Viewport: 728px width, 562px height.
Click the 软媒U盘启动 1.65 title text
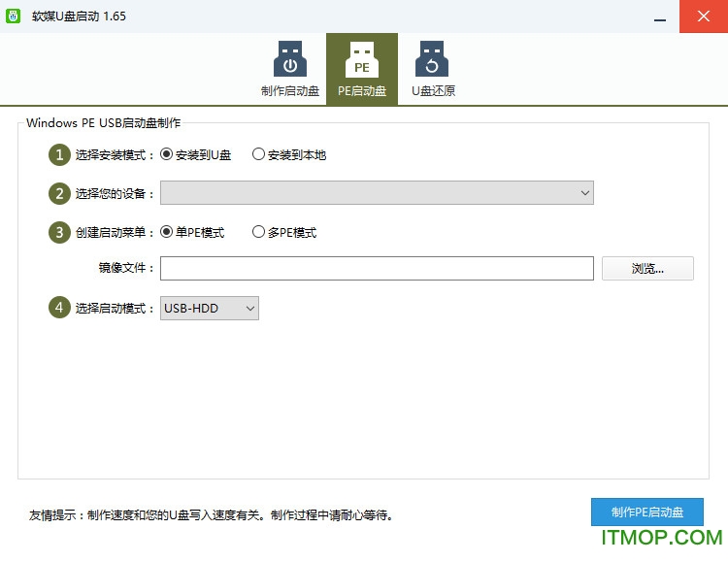coord(79,17)
